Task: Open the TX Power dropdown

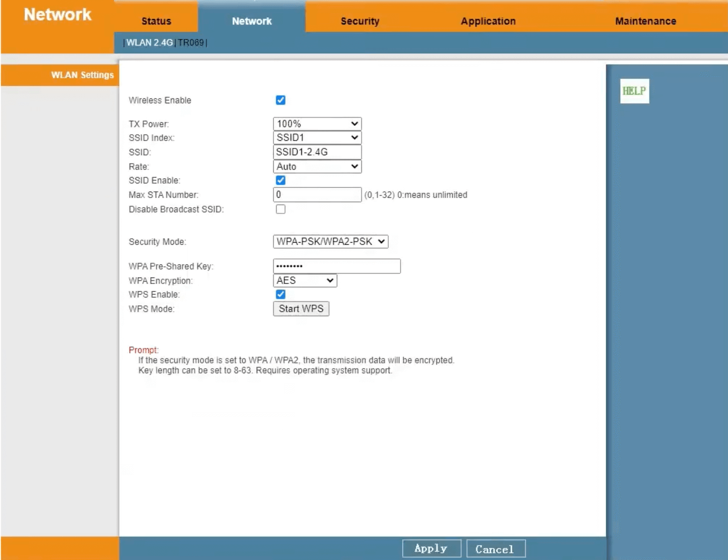Action: tap(317, 124)
